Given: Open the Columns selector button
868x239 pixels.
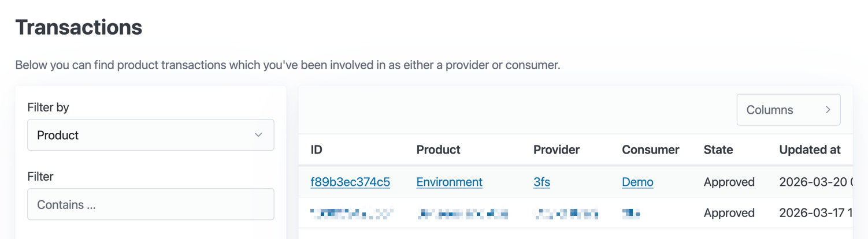Looking at the screenshot, I should coord(788,110).
